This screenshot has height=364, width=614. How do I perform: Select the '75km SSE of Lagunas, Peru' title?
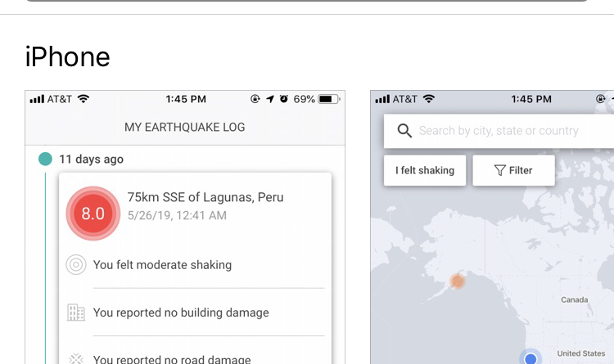(x=205, y=197)
